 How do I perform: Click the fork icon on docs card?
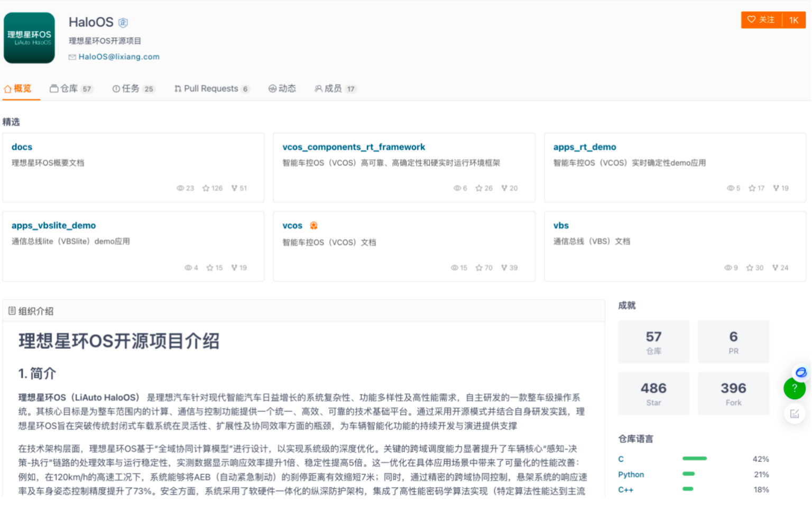coord(234,188)
